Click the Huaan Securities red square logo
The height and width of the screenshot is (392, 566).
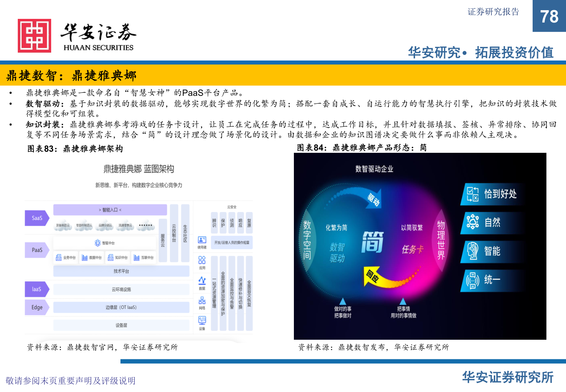34,36
